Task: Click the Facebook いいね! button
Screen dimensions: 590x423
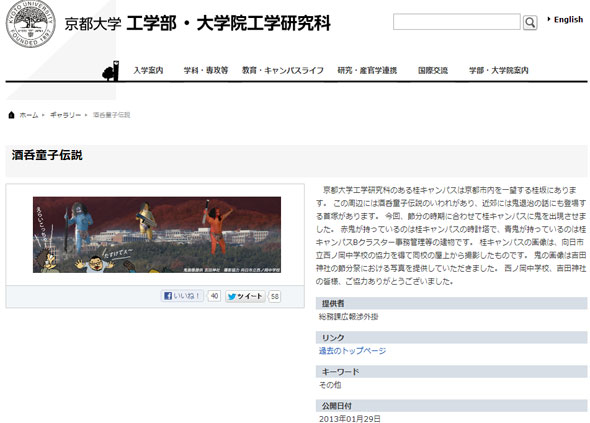Action: [x=182, y=296]
